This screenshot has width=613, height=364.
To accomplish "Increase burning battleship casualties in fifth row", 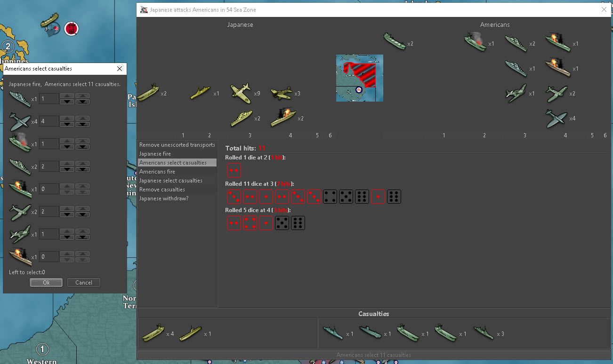I will click(67, 186).
